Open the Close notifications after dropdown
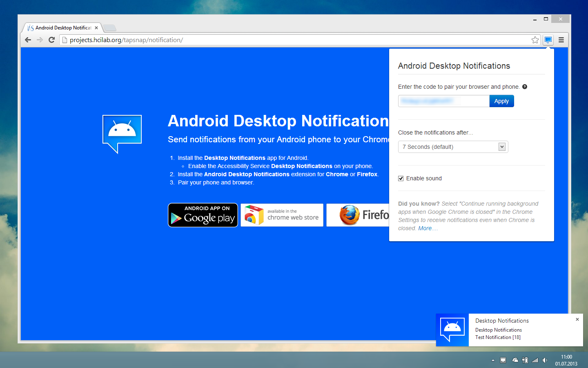The height and width of the screenshot is (368, 588). click(x=453, y=147)
